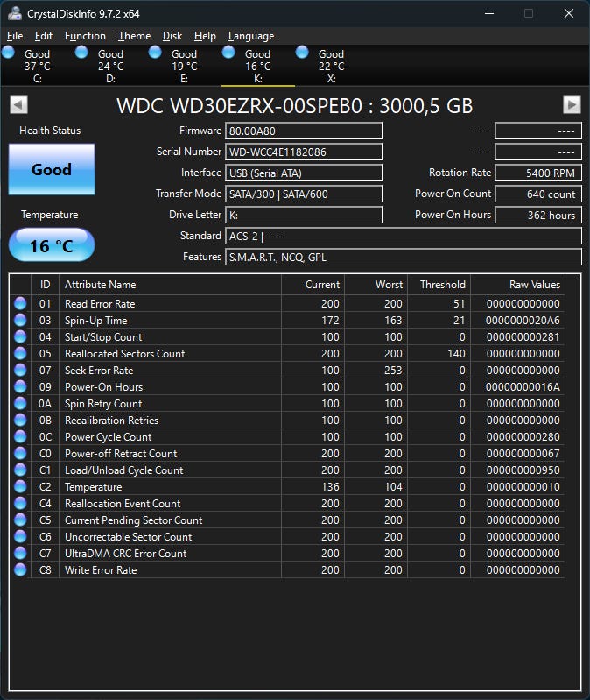Image resolution: width=590 pixels, height=700 pixels.
Task: Click the Standard field ACS-2
Action: point(404,236)
